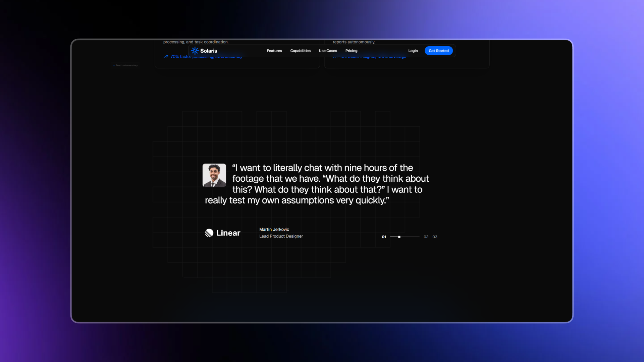Open the Capabilities nav item
644x362 pixels.
(x=300, y=51)
